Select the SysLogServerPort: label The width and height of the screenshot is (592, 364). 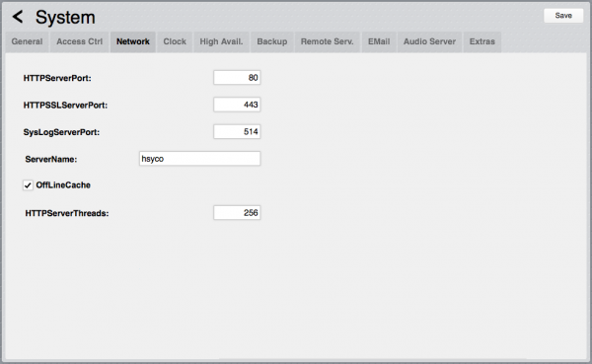point(61,132)
